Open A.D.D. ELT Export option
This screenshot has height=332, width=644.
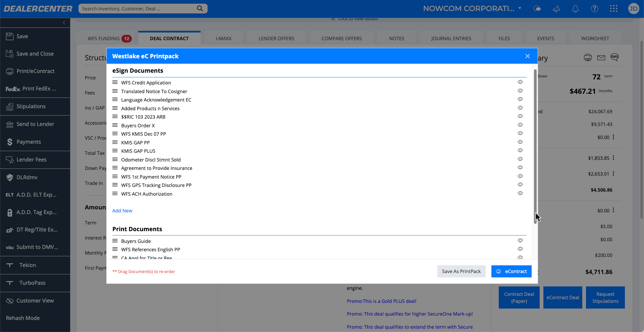click(35, 195)
